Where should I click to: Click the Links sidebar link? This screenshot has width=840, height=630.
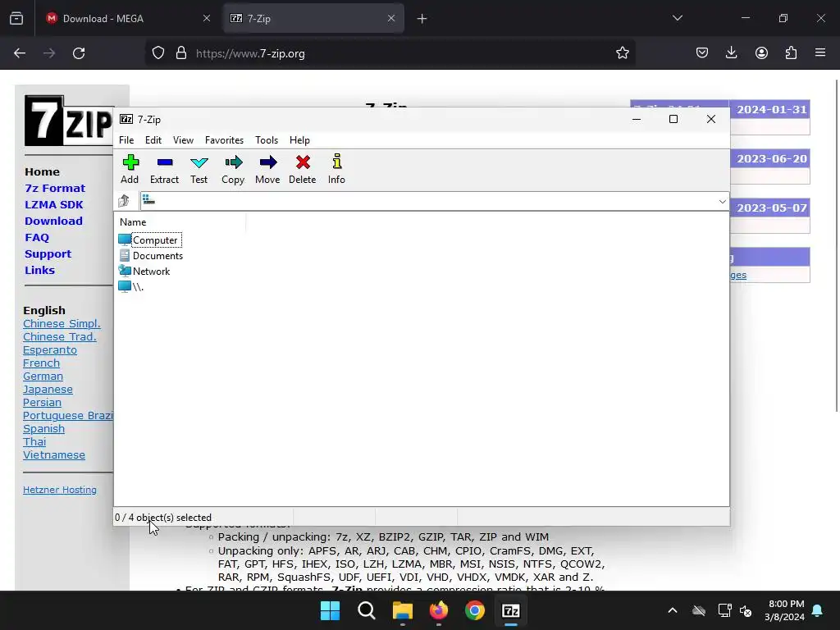tap(39, 270)
